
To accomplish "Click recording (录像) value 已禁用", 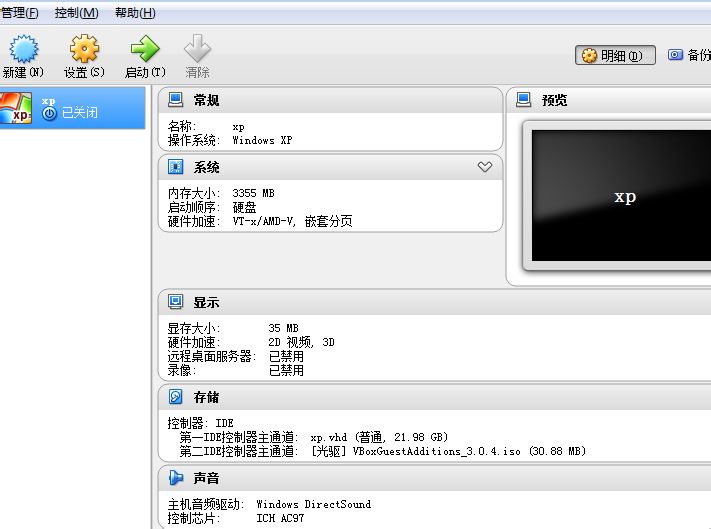I will click(286, 370).
